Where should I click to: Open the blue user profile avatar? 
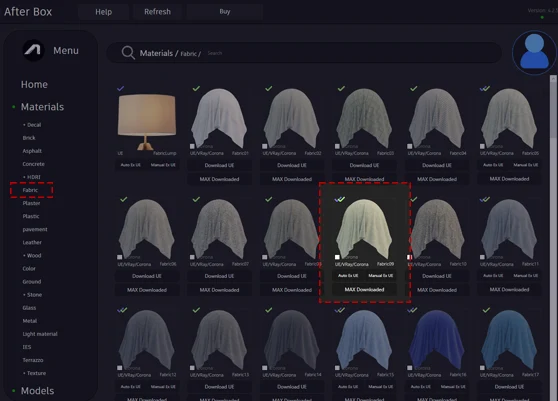tap(534, 52)
